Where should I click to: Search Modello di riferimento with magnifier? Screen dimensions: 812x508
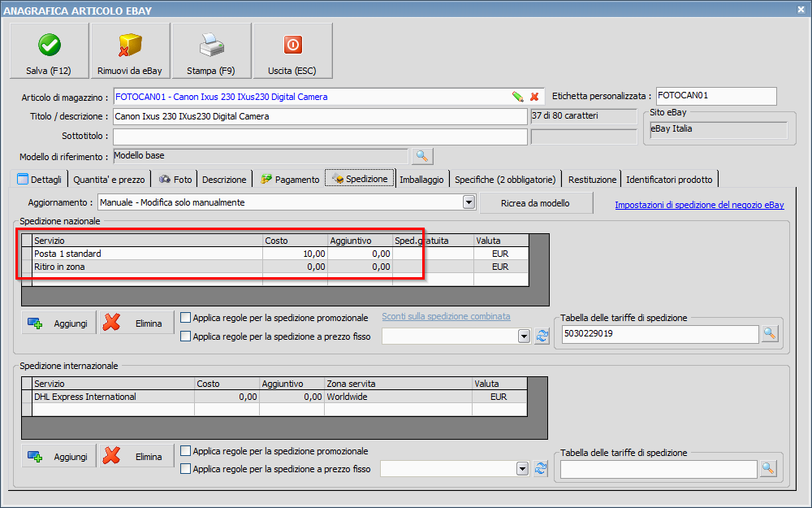(x=422, y=156)
